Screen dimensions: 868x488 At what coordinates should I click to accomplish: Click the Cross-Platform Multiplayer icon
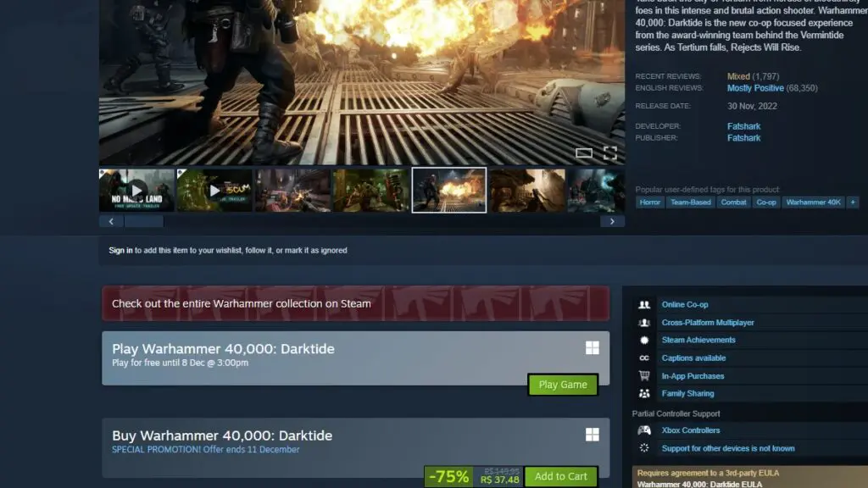coord(643,322)
